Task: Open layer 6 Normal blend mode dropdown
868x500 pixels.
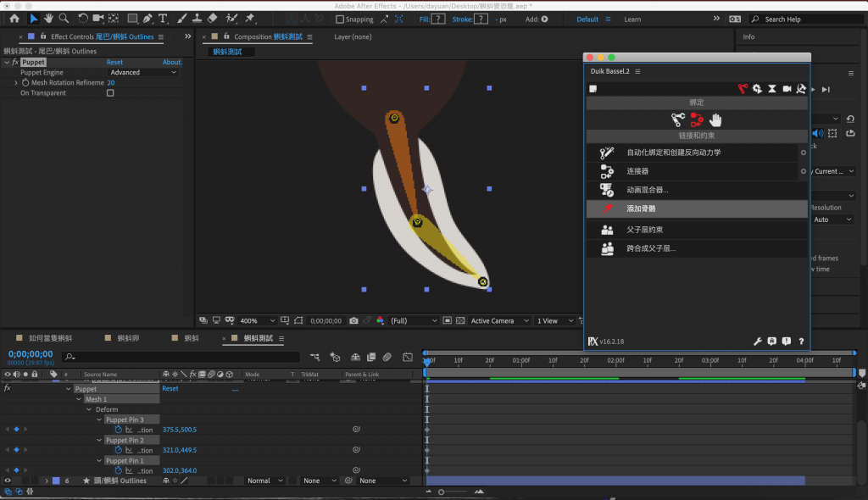Action: (x=264, y=481)
